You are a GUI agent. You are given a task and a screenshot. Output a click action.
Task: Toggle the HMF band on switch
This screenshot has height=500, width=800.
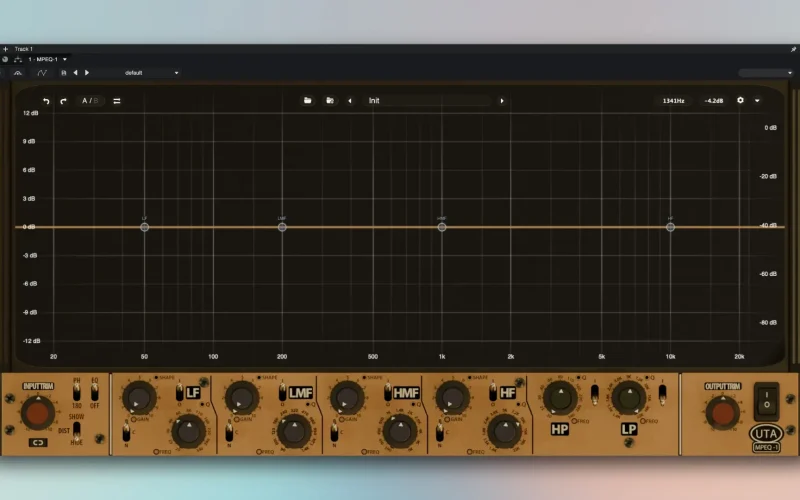(388, 392)
